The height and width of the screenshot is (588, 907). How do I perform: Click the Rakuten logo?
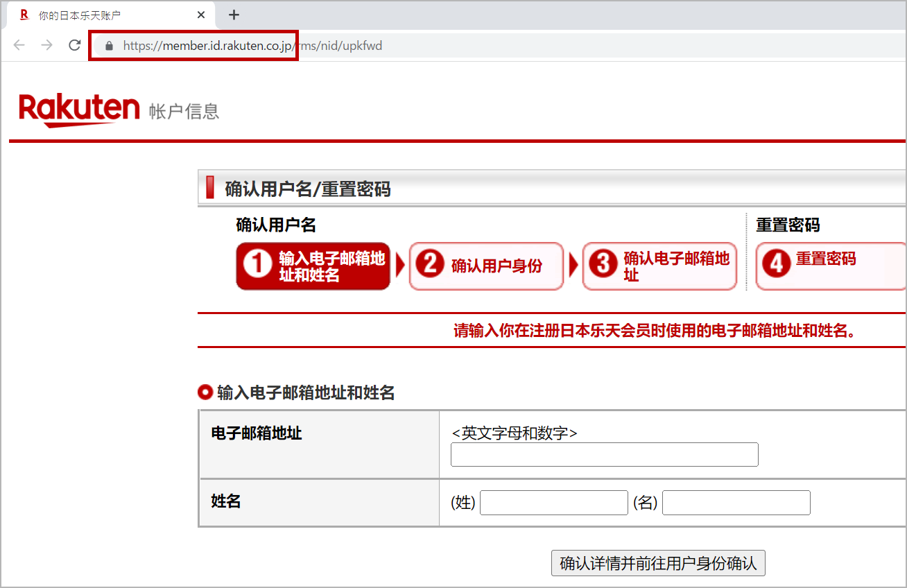point(79,110)
